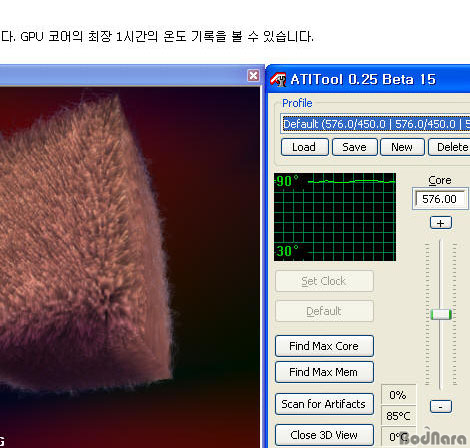Open the Default profile dropdown
Screen dimensions: 470x448
coord(375,124)
